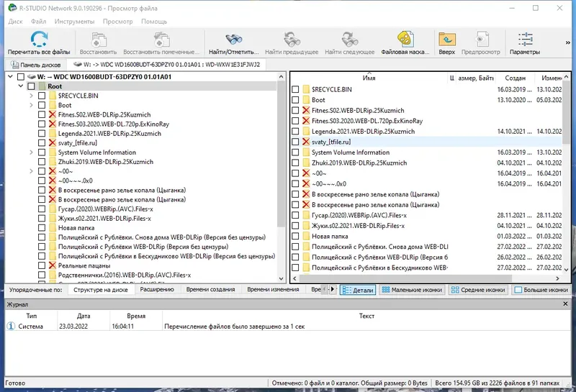The height and width of the screenshot is (392, 576).
Task: Click folder icon of Legenda.2021 in tree
Action: (x=53, y=133)
